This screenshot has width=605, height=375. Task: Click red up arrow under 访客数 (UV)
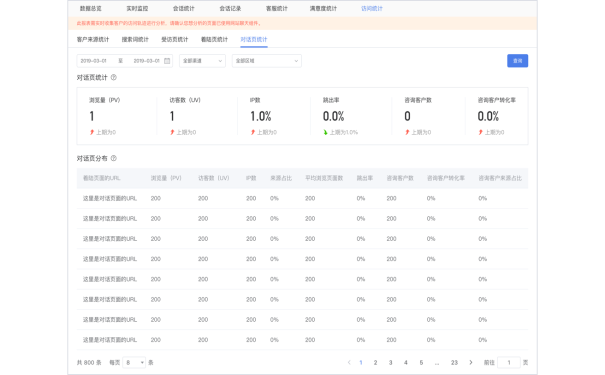[x=172, y=132]
